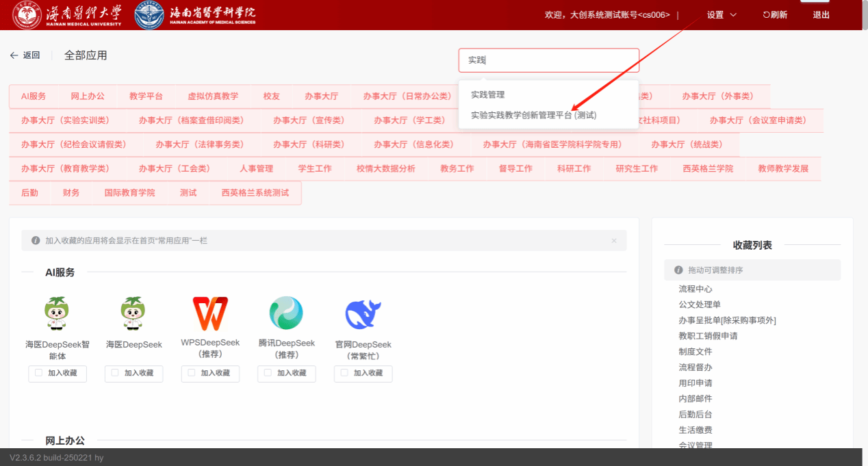Dismiss the favorites info tip with X
The image size is (868, 466).
click(613, 241)
